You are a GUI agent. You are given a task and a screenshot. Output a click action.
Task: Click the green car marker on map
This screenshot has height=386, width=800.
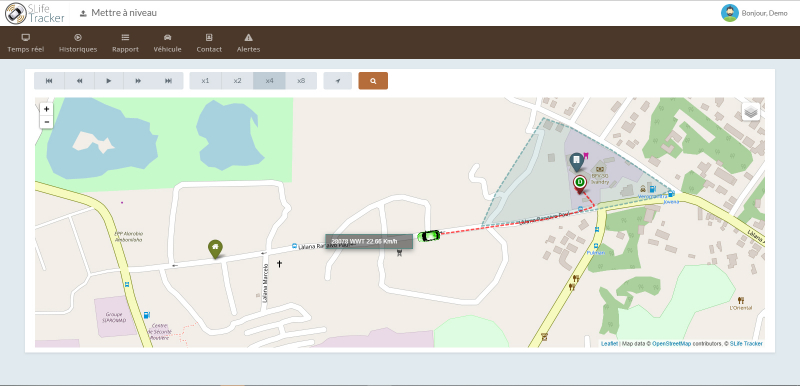[429, 236]
